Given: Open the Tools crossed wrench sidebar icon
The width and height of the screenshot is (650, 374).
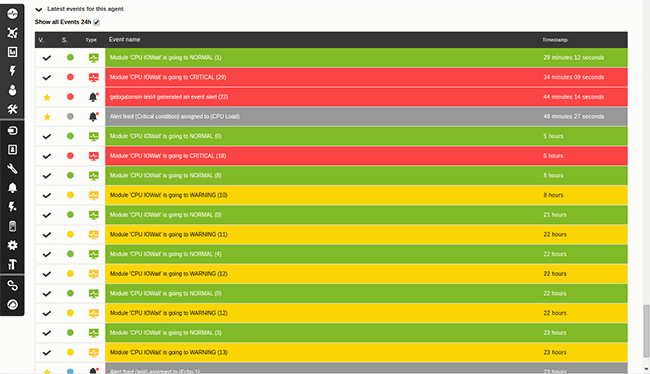Looking at the screenshot, I should tap(12, 109).
